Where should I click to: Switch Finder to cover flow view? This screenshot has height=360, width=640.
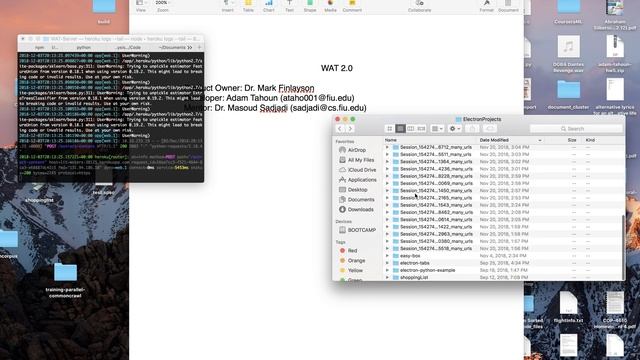(x=421, y=129)
